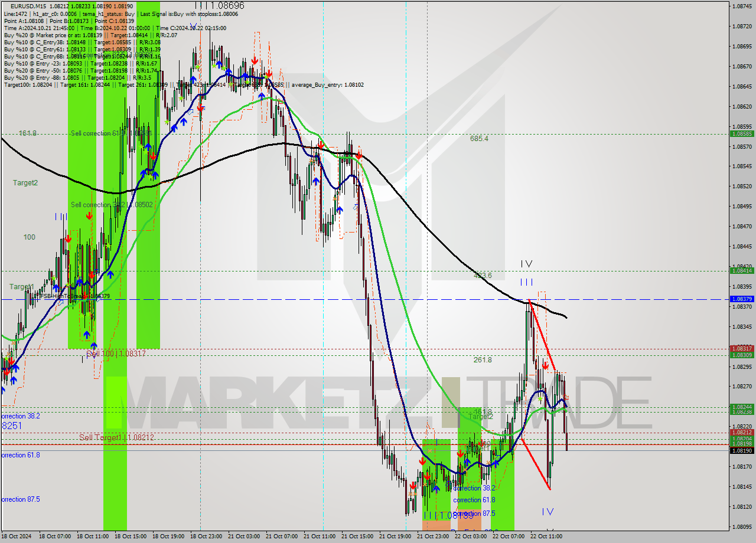Click the 22 Oct 11:00 time label
This screenshot has width=756, height=543.
click(546, 537)
